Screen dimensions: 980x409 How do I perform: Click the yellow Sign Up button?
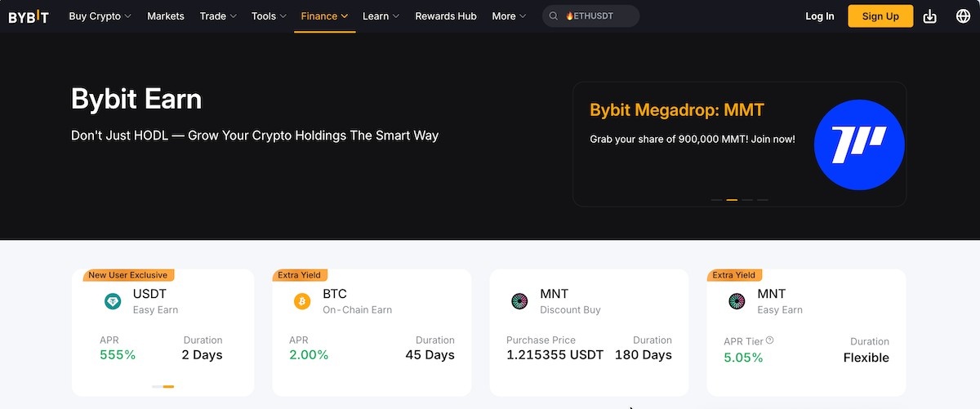[x=880, y=16]
